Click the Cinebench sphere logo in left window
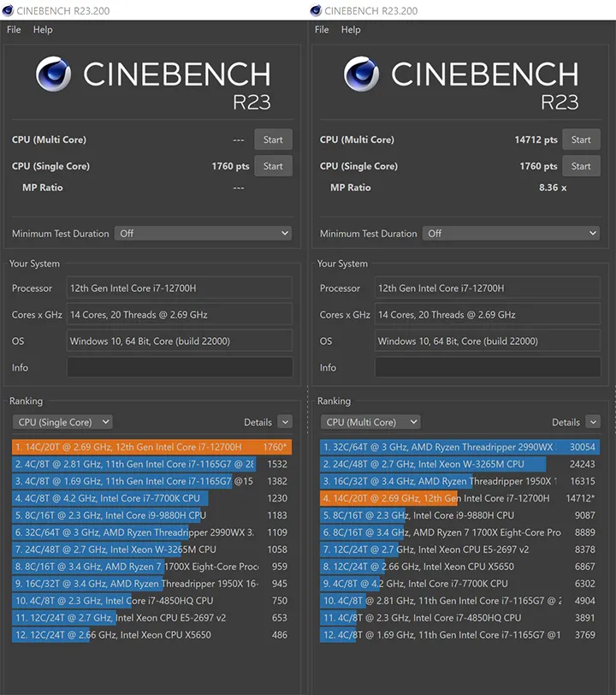The image size is (616, 695). point(53,74)
